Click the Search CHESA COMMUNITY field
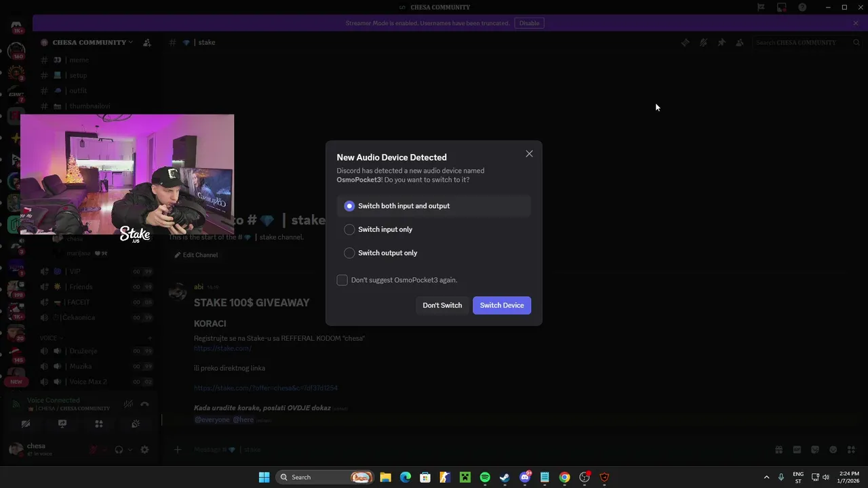Viewport: 868px width, 488px height. [808, 42]
